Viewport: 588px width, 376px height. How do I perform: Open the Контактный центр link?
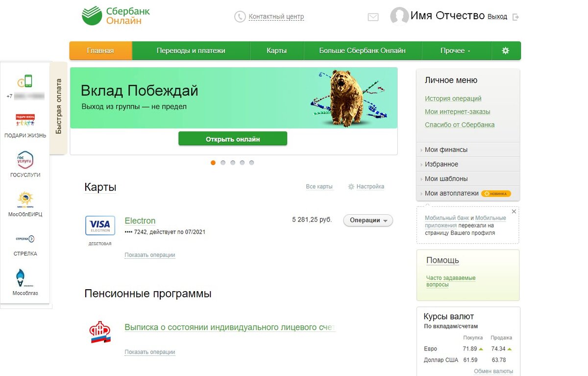pos(276,17)
